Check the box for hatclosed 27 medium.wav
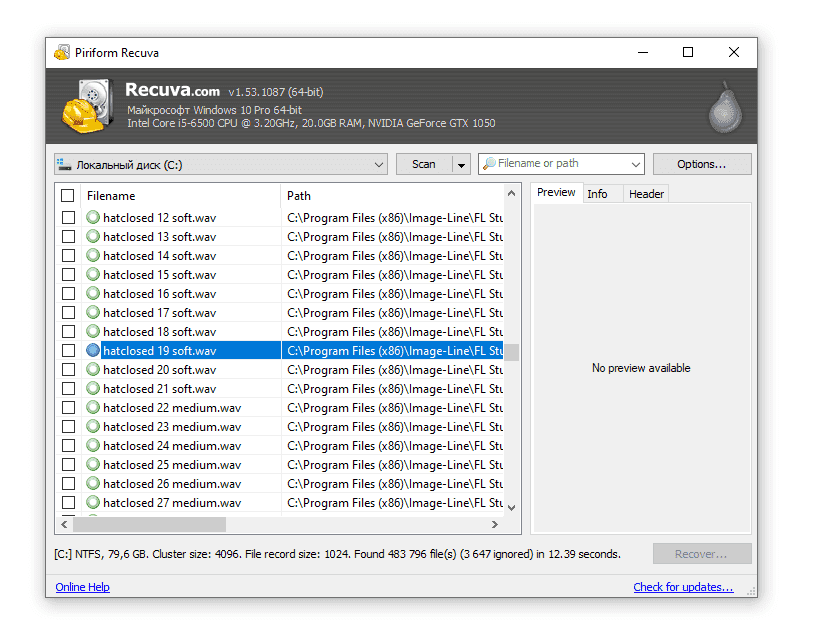The image size is (818, 636). [68, 503]
